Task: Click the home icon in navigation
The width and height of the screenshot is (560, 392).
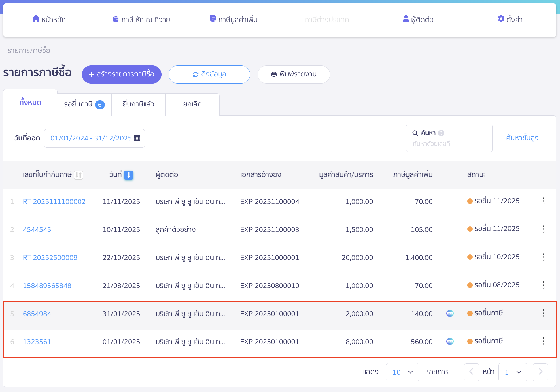Action: coord(36,19)
